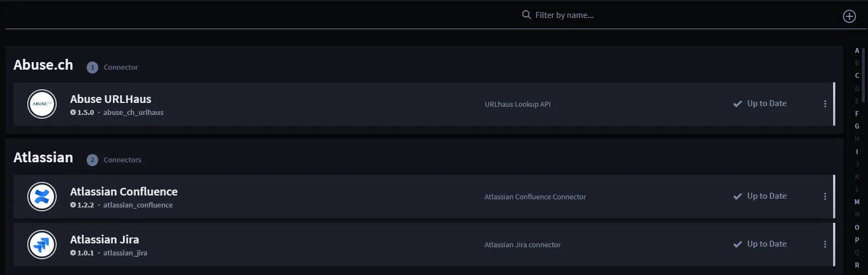Open Atlassian Confluence three-dot options menu
This screenshot has width=868, height=275.
[824, 196]
